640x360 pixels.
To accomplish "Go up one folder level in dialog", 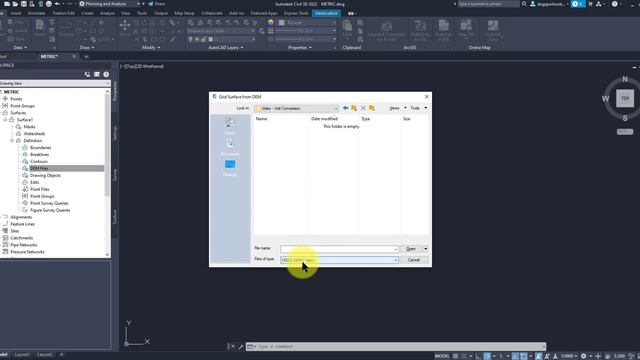I will click(354, 108).
